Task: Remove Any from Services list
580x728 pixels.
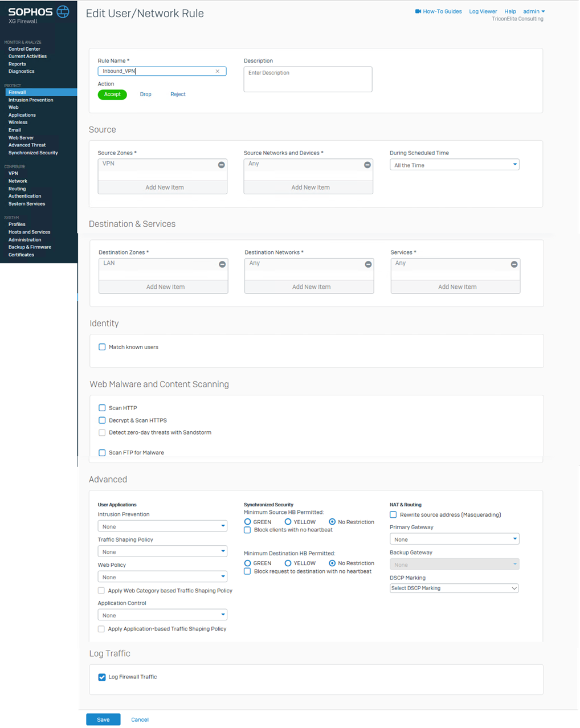Action: pos(514,264)
